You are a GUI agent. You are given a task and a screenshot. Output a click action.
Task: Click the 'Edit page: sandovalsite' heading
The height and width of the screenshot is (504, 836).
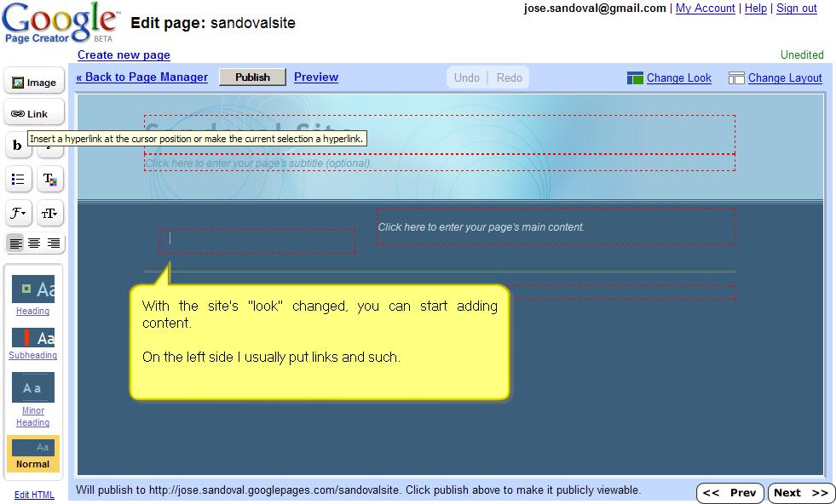213,23
